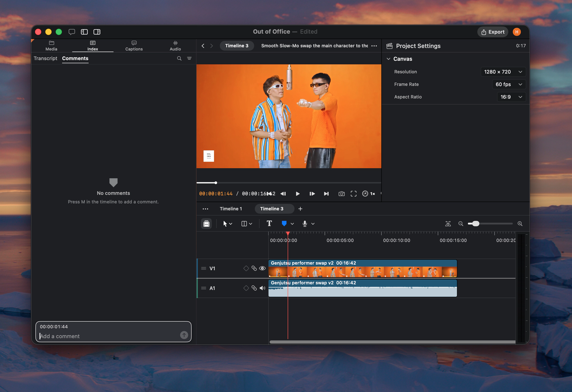Open the Resolution 1280 × 720 dropdown

(x=503, y=72)
